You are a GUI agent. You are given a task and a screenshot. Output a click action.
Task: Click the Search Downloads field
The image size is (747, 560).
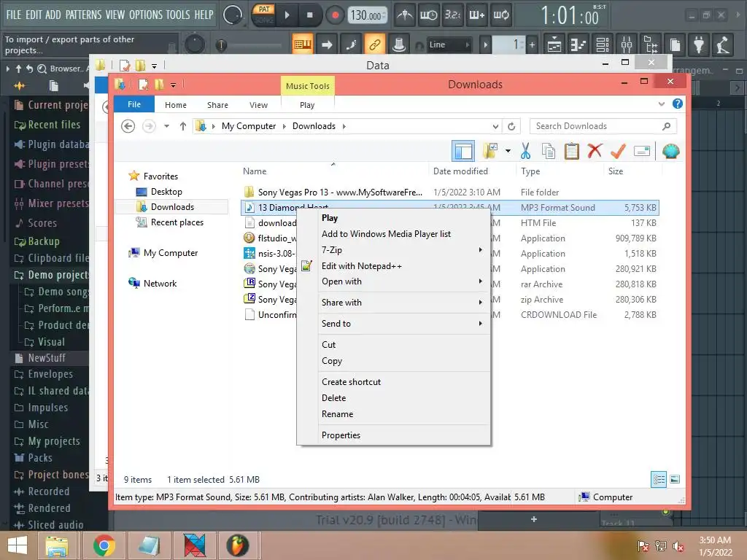click(603, 126)
